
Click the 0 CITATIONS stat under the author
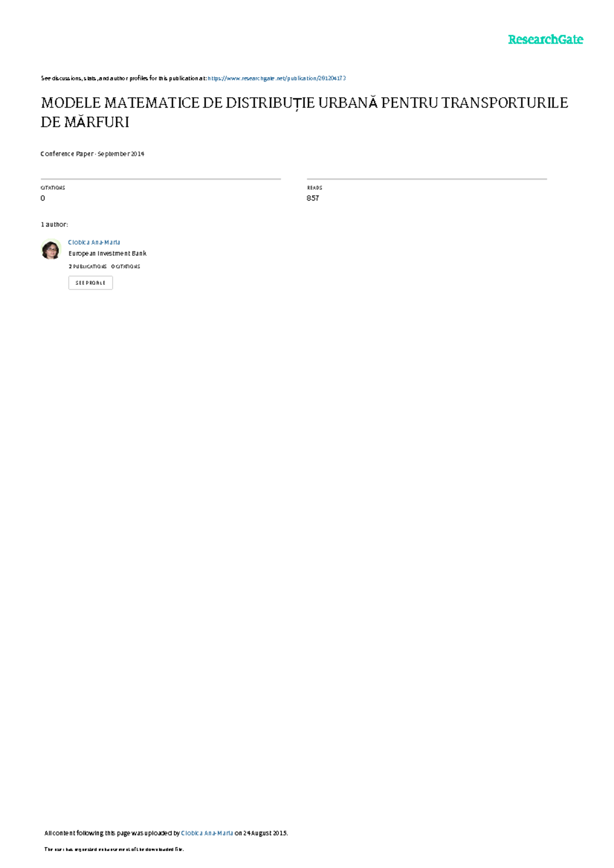point(126,266)
